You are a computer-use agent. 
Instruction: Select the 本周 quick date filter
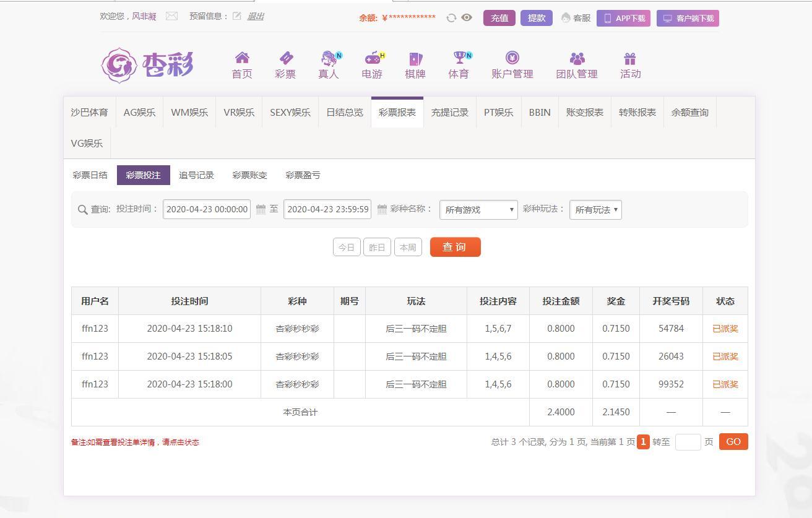point(408,248)
